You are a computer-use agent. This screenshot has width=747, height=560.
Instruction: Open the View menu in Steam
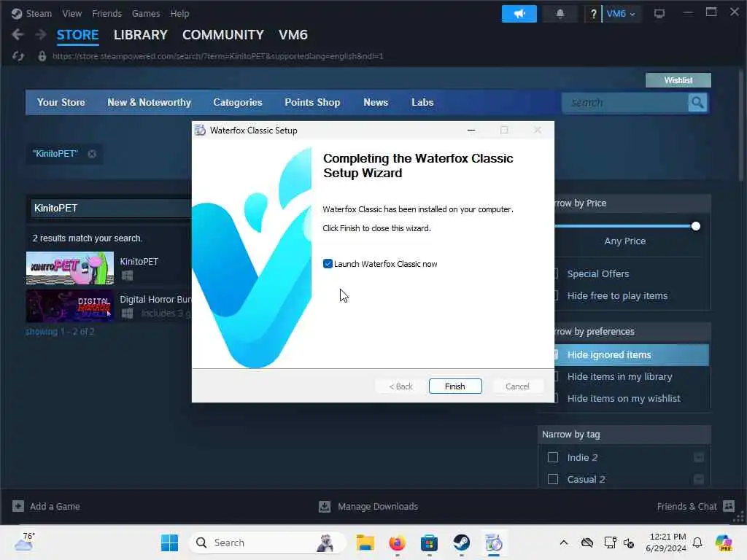click(x=72, y=13)
